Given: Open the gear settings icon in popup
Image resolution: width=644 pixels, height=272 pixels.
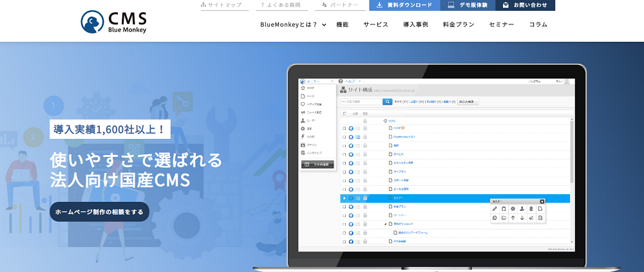Looking at the screenshot, I should 513,209.
